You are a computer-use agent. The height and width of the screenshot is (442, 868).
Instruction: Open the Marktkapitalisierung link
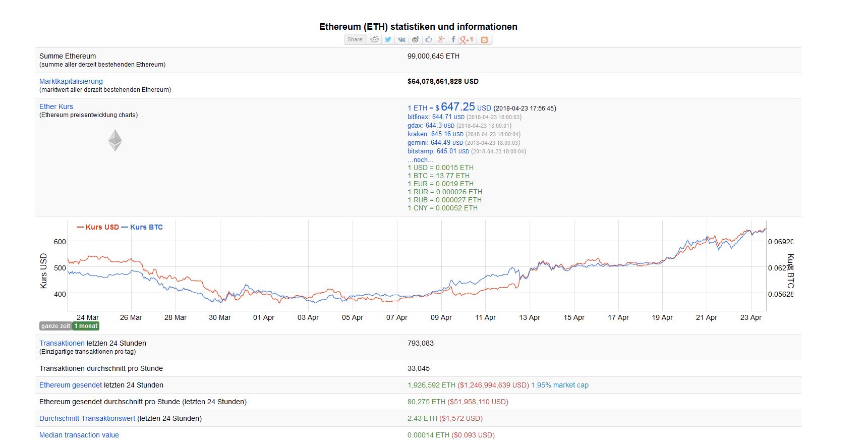point(71,81)
